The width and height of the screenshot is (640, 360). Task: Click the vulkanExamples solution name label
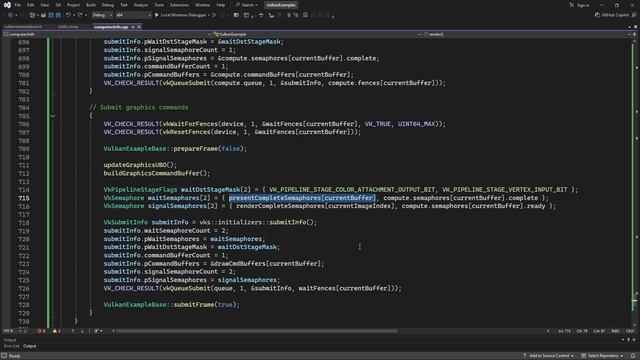point(281,5)
